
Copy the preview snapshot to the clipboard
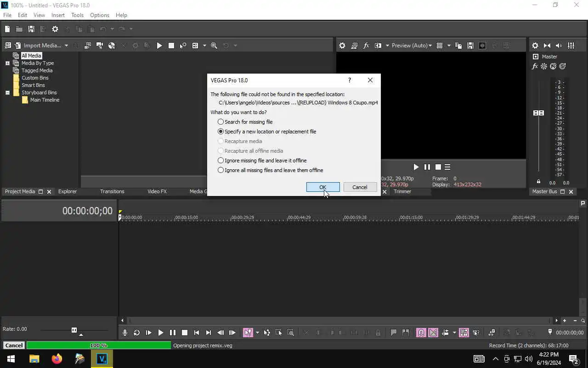click(x=458, y=46)
